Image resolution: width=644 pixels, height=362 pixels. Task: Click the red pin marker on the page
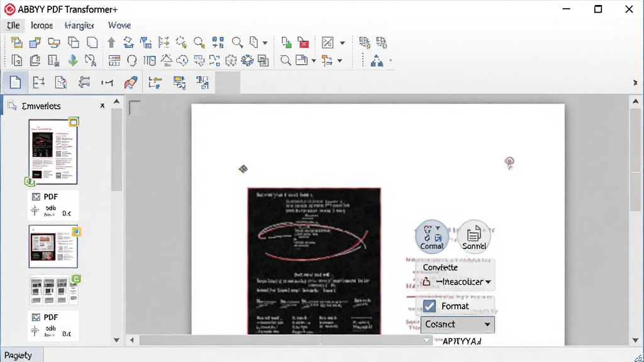(509, 163)
